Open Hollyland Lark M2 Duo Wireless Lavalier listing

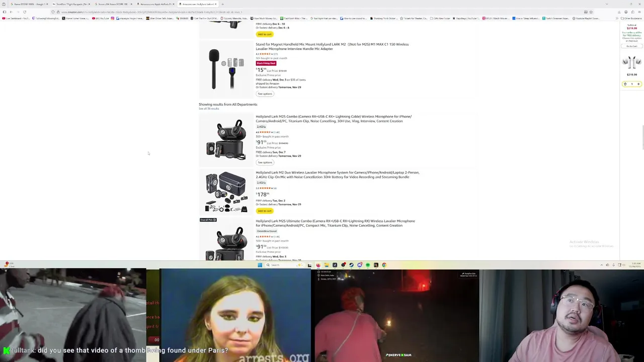coord(337,174)
